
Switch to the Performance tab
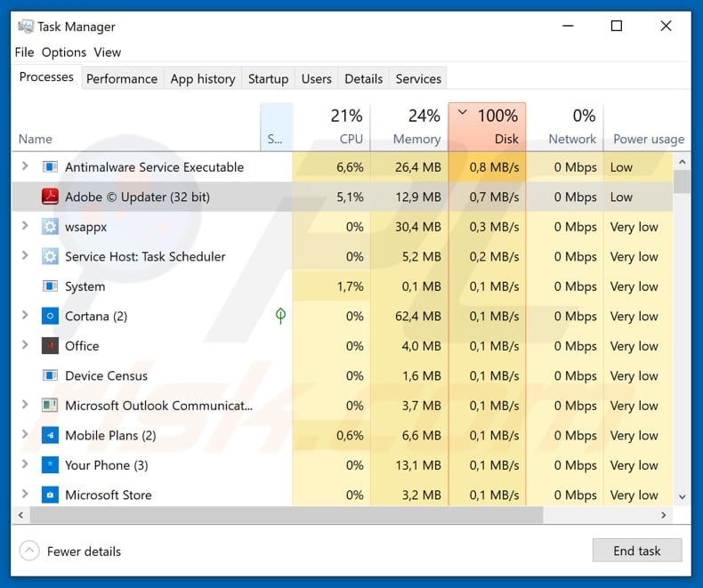(x=122, y=79)
